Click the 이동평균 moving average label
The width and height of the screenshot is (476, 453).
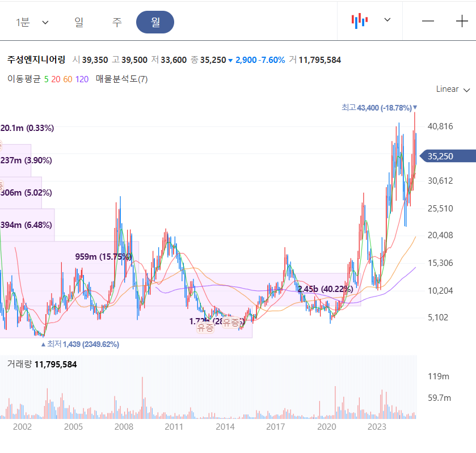point(24,79)
